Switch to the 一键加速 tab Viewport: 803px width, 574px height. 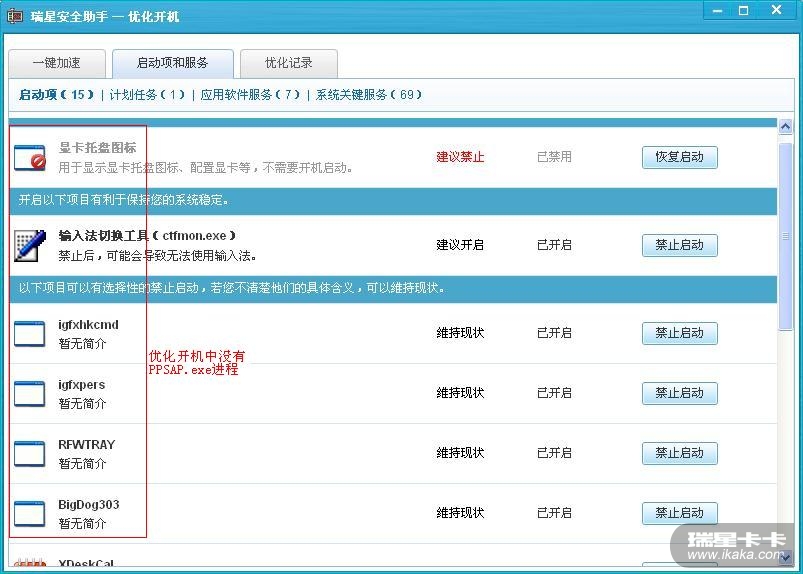pyautogui.click(x=57, y=63)
